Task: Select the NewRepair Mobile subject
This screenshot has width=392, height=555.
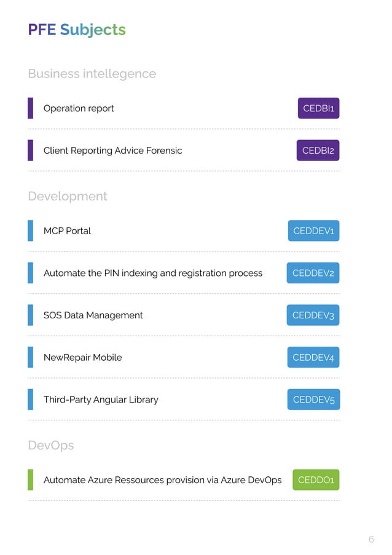Action: click(82, 357)
